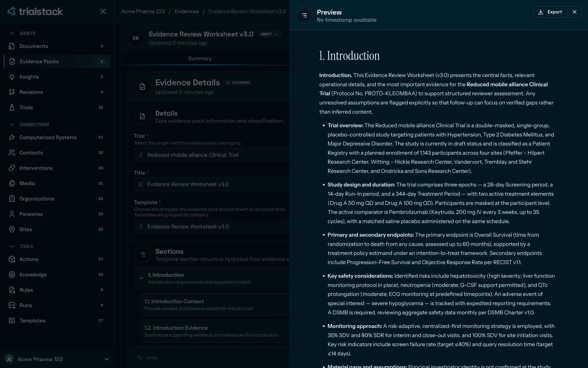Open Trials section in sidebar

pos(26,107)
